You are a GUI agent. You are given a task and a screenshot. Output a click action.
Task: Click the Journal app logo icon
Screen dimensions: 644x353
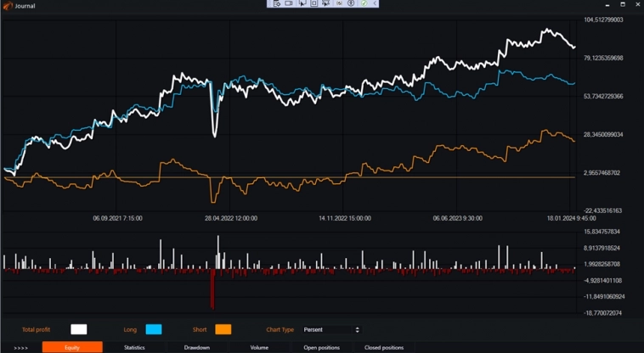(7, 6)
